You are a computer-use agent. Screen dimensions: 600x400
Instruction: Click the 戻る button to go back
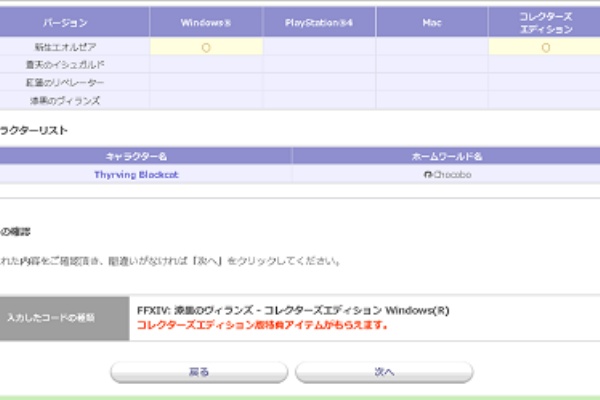pos(199,372)
